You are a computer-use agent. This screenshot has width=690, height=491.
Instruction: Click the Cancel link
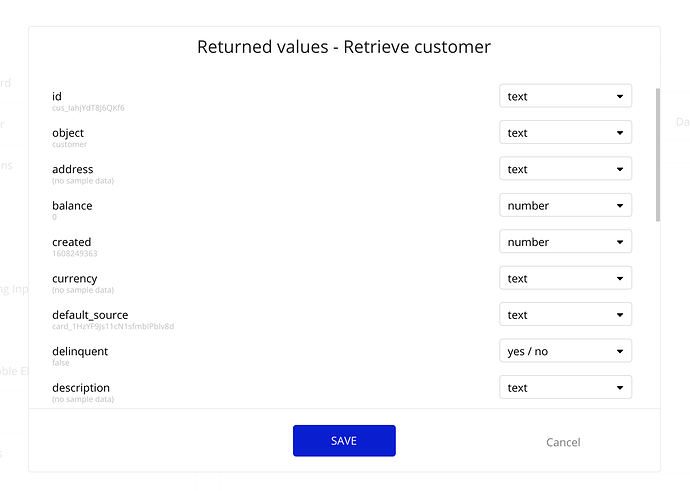pos(563,442)
